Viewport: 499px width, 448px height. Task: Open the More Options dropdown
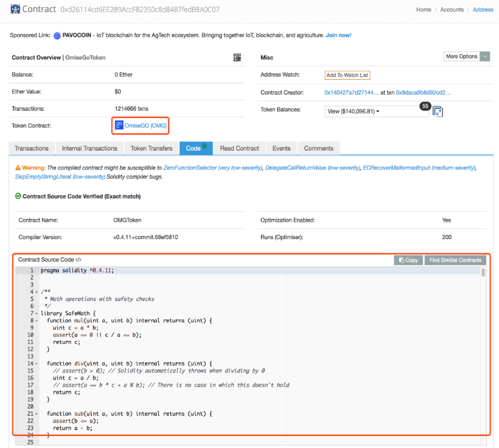click(466, 57)
